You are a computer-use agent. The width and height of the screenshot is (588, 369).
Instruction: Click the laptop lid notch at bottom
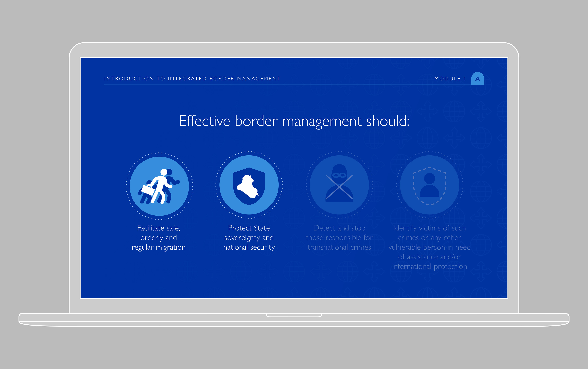coord(294,315)
